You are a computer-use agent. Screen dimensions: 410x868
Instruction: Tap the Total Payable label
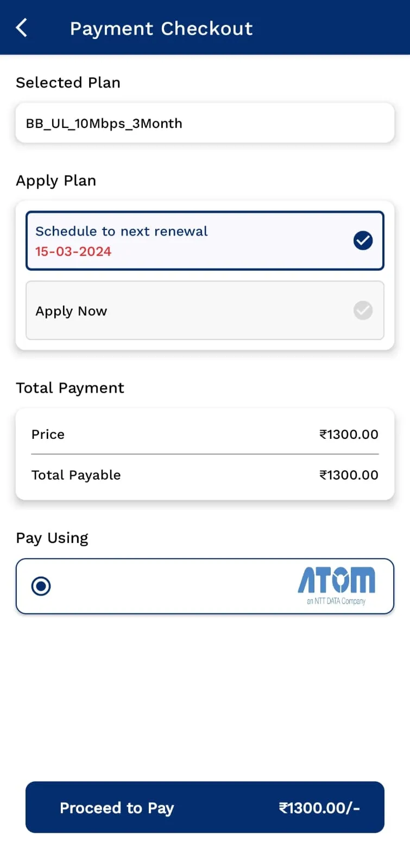point(76,475)
